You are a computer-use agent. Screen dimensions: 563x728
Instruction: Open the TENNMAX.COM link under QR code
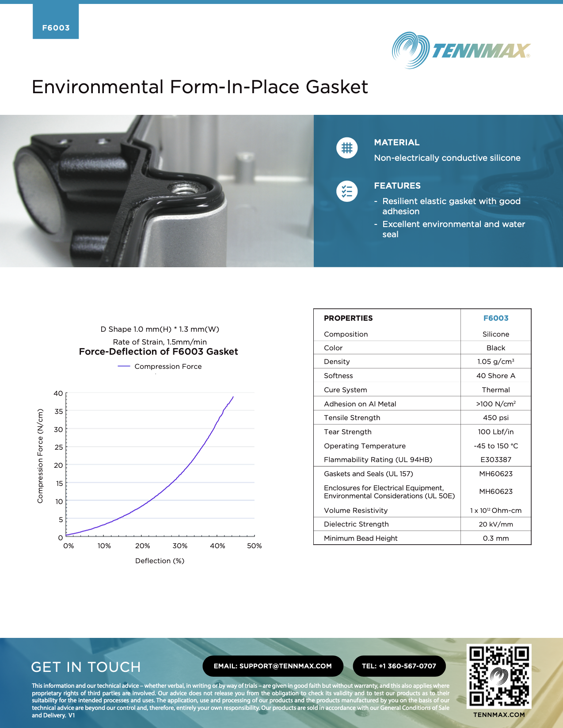tap(499, 715)
